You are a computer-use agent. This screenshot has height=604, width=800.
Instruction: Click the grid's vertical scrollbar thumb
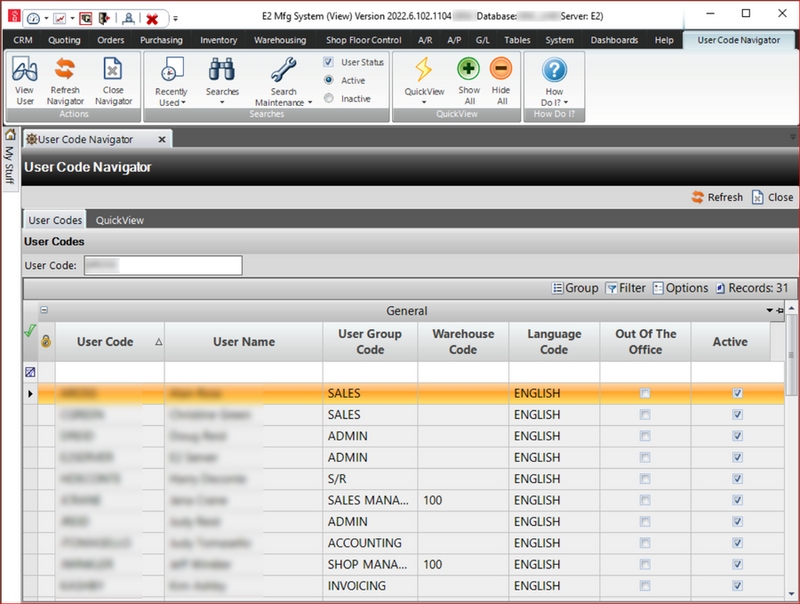click(x=791, y=355)
